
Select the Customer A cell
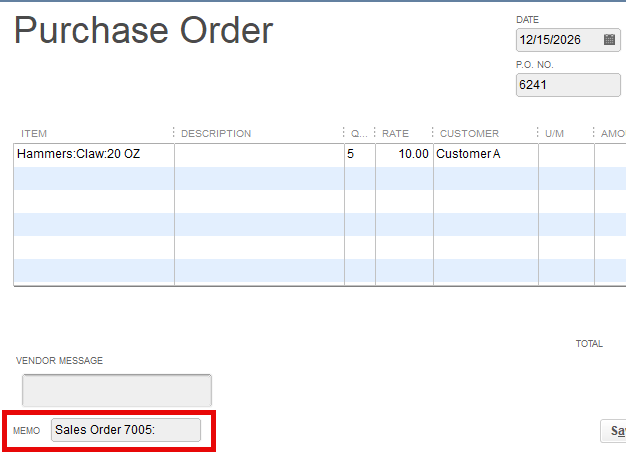click(485, 155)
